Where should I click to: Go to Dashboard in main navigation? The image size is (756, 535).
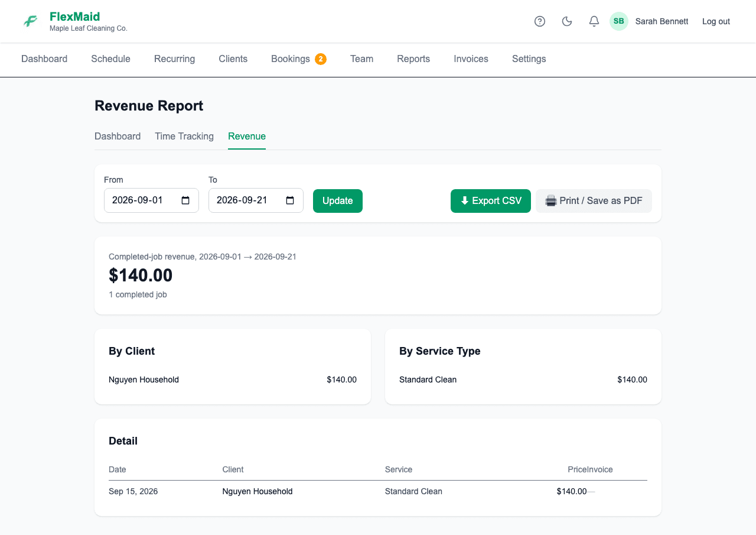[x=44, y=59]
